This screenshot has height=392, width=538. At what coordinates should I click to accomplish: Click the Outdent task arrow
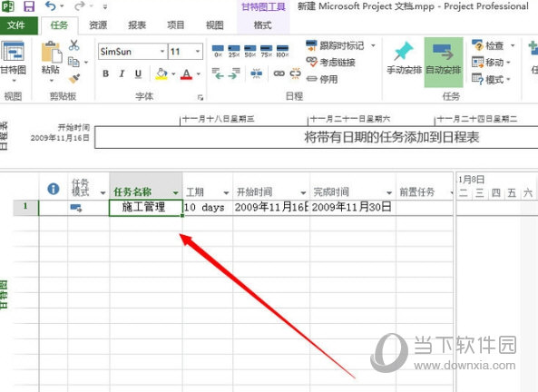[218, 73]
